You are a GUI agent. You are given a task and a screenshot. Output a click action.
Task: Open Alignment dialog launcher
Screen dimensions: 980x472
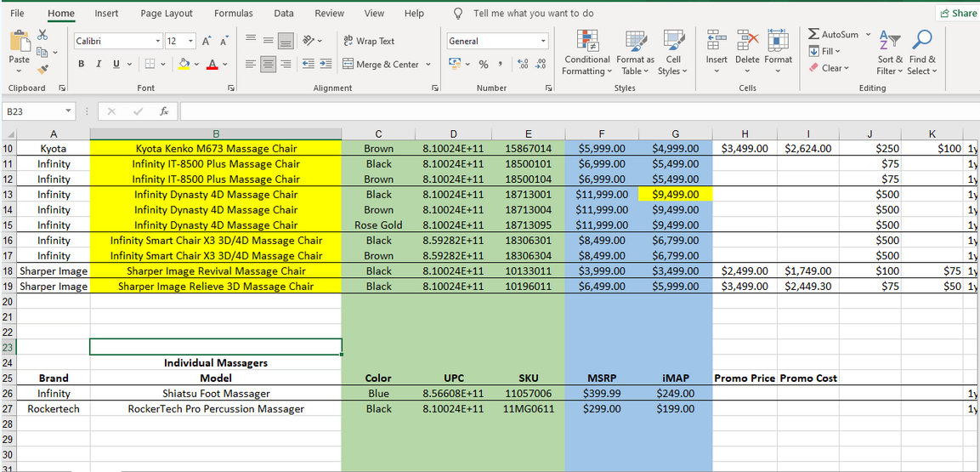coord(435,88)
